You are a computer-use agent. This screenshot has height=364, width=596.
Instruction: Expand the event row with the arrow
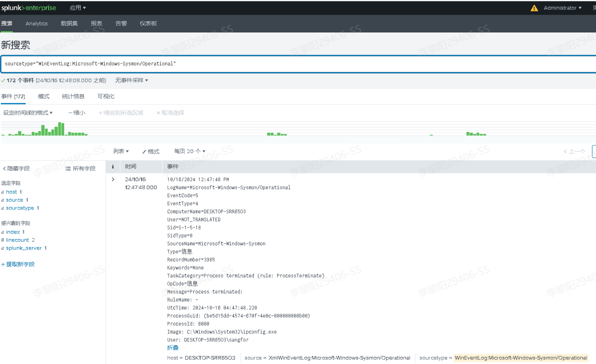[112, 180]
